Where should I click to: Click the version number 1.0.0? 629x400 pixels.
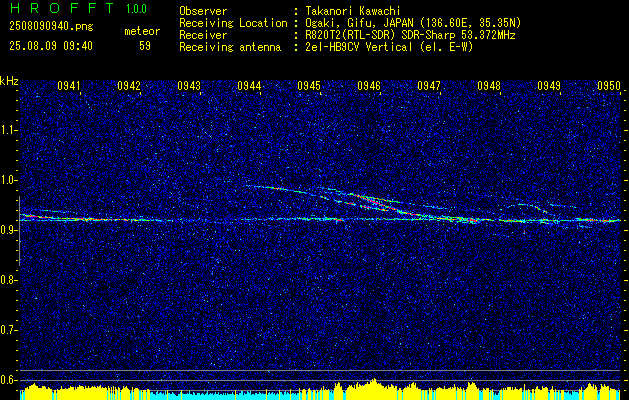coord(136,9)
